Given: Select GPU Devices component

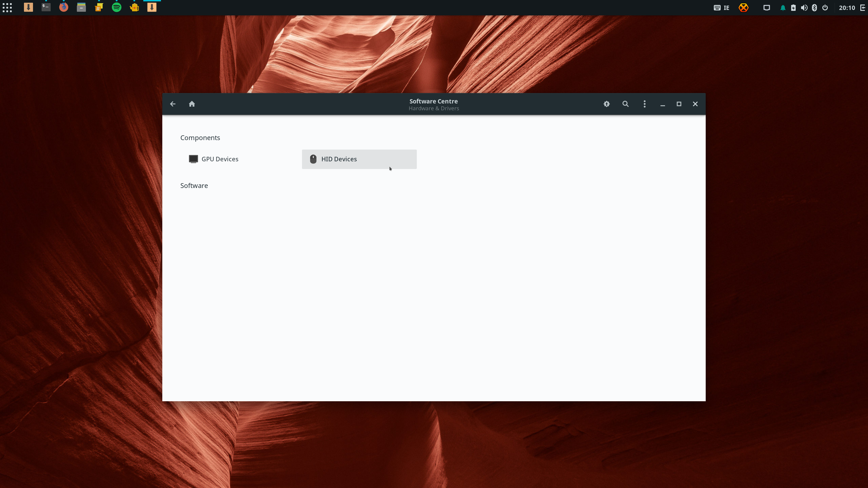Looking at the screenshot, I should click(x=239, y=159).
